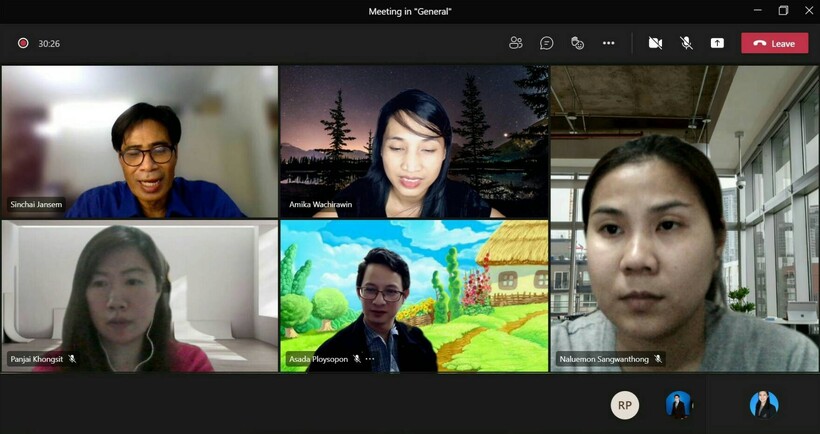The width and height of the screenshot is (820, 434).
Task: Close the meeting window
Action: point(808,10)
